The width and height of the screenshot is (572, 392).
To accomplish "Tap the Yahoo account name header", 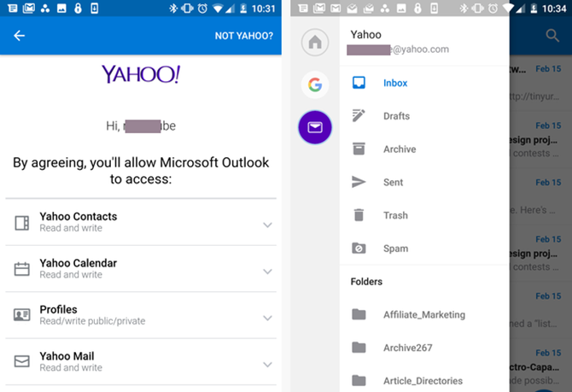I will point(366,35).
